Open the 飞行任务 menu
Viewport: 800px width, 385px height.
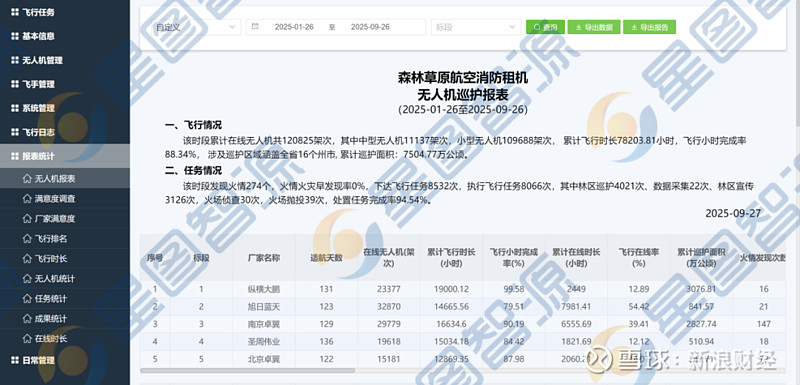coord(65,12)
